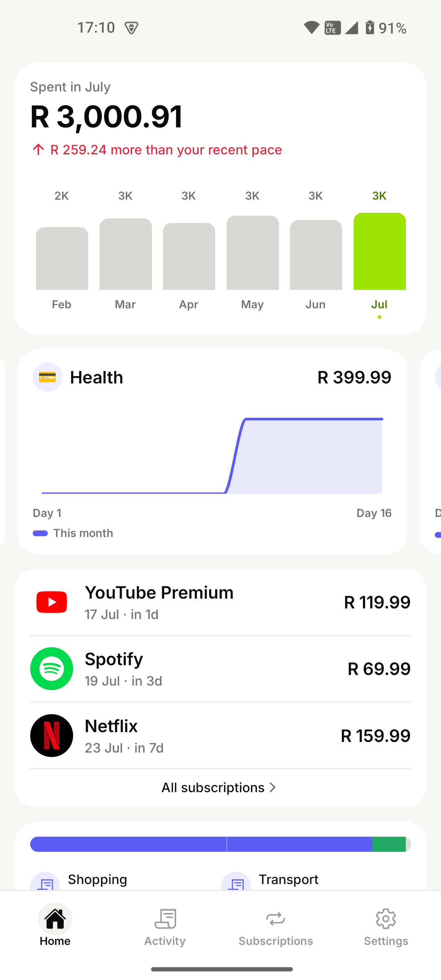441x980 pixels.
Task: Tap the Netflix logo icon
Action: [51, 735]
